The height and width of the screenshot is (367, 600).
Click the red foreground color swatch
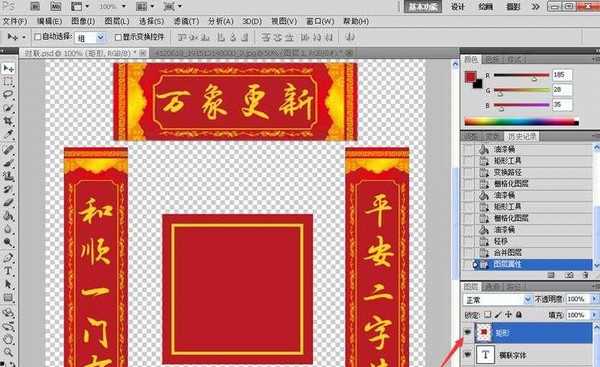point(470,77)
